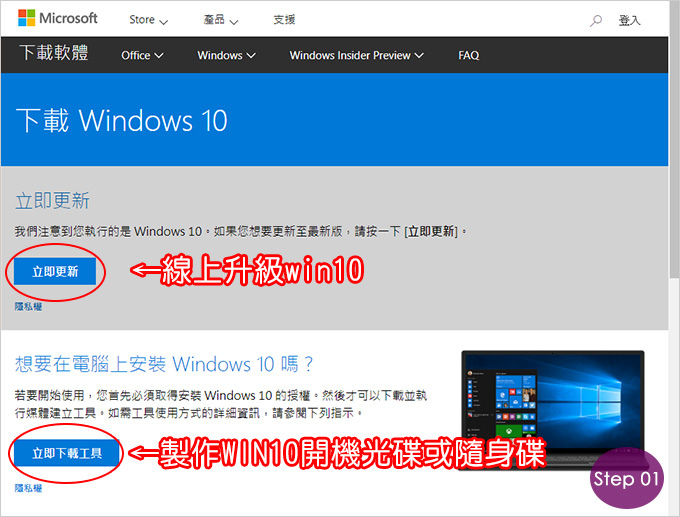Viewport: 680px width, 517px height.
Task: Open the FAQ menu item
Action: coord(469,56)
